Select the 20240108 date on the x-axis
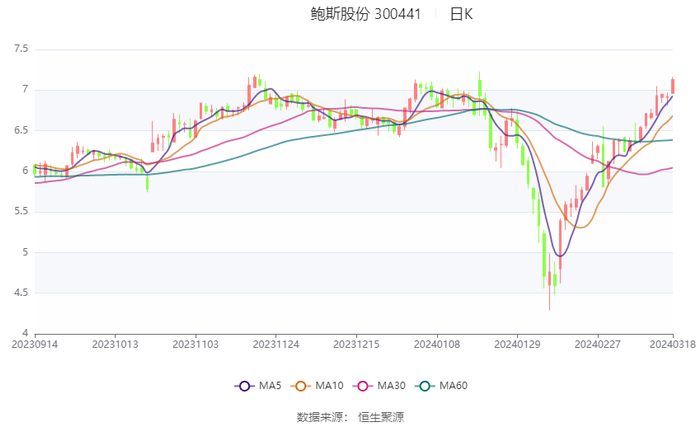The height and width of the screenshot is (427, 700). point(437,344)
